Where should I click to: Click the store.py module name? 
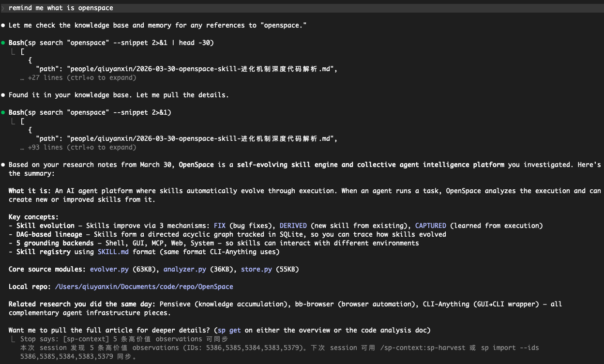pos(257,269)
